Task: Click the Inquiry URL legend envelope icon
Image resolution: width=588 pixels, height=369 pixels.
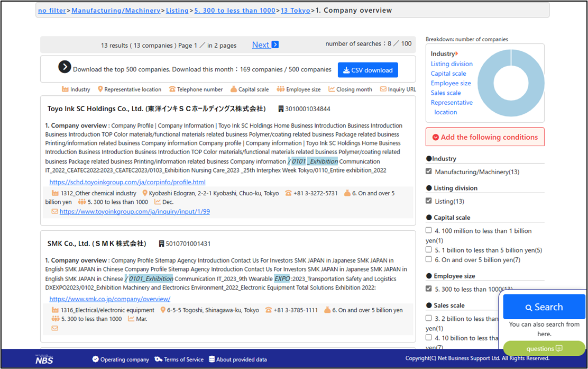Action: 383,89
